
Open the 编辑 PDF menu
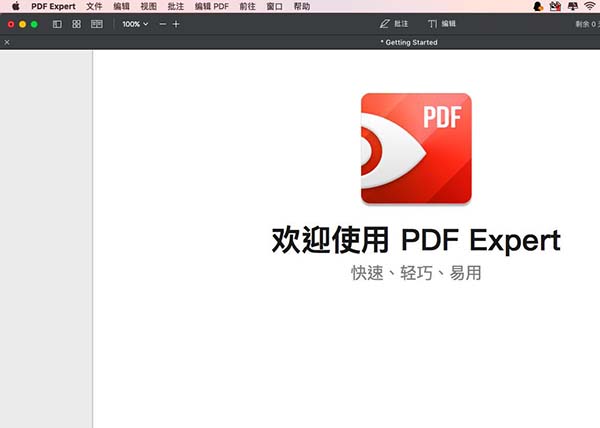[x=212, y=7]
